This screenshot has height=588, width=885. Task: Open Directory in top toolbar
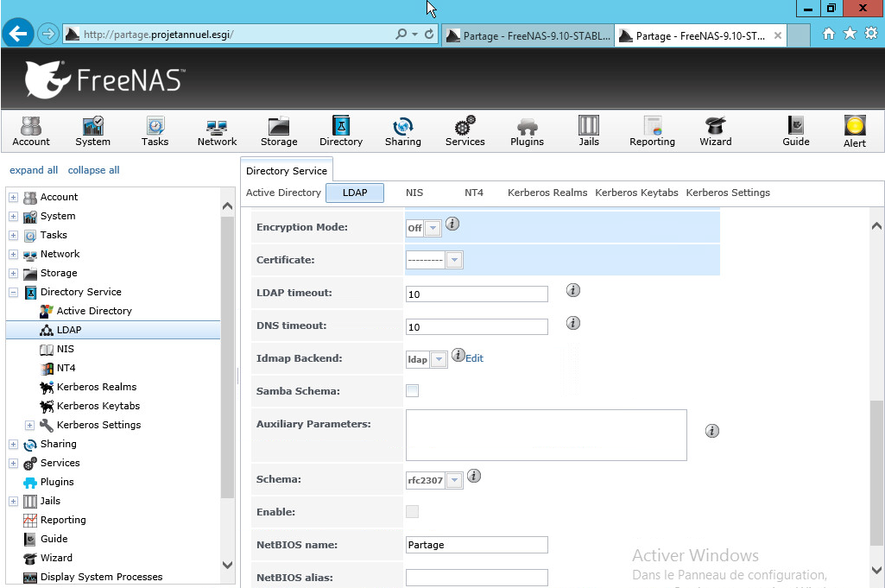[x=341, y=131]
